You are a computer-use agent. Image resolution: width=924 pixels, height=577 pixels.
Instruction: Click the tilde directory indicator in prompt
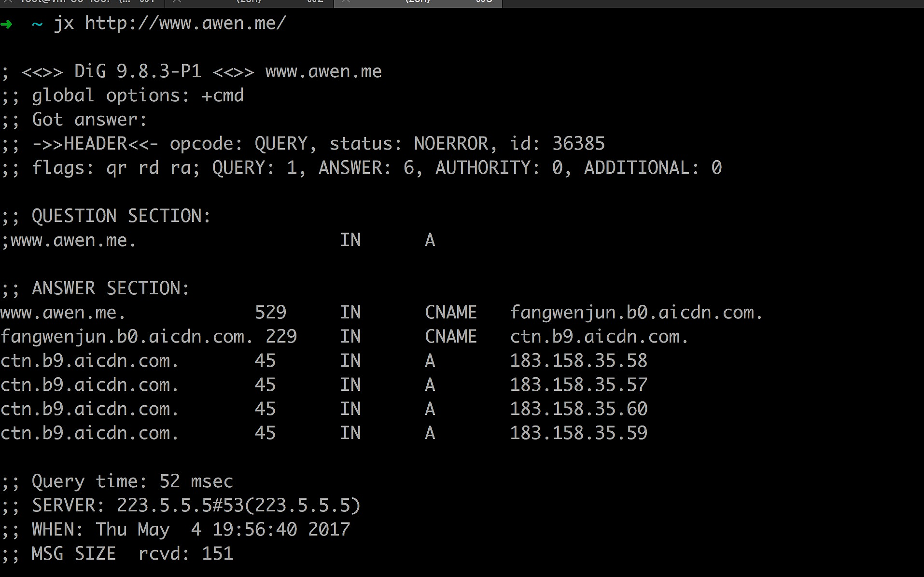(x=37, y=24)
